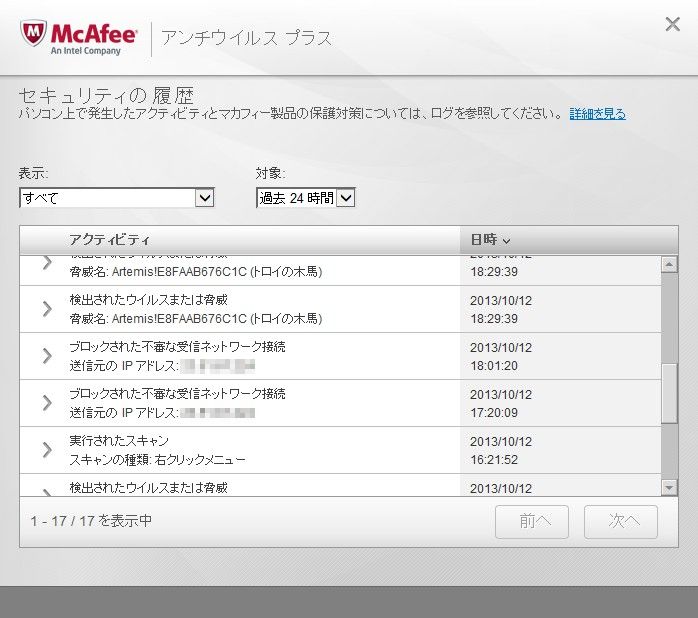
Task: Click the 前へ button
Action: tap(532, 521)
